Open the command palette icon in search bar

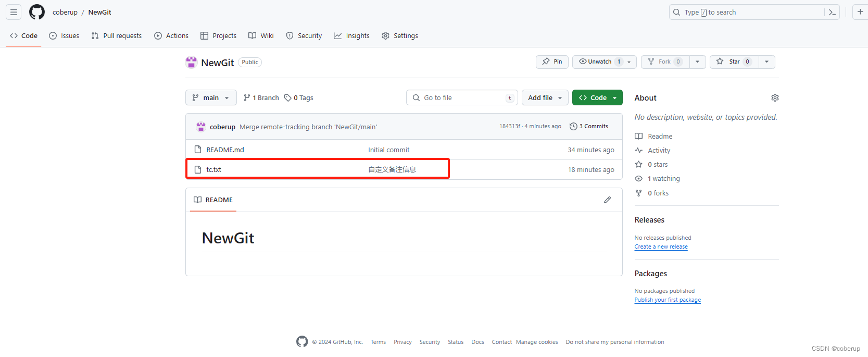[832, 12]
